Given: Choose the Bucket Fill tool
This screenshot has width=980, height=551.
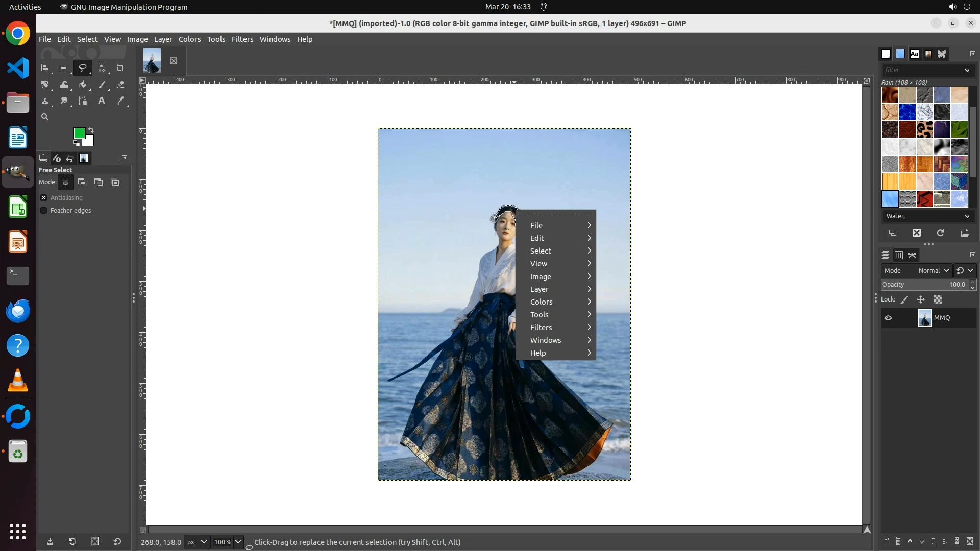Looking at the screenshot, I should (83, 85).
